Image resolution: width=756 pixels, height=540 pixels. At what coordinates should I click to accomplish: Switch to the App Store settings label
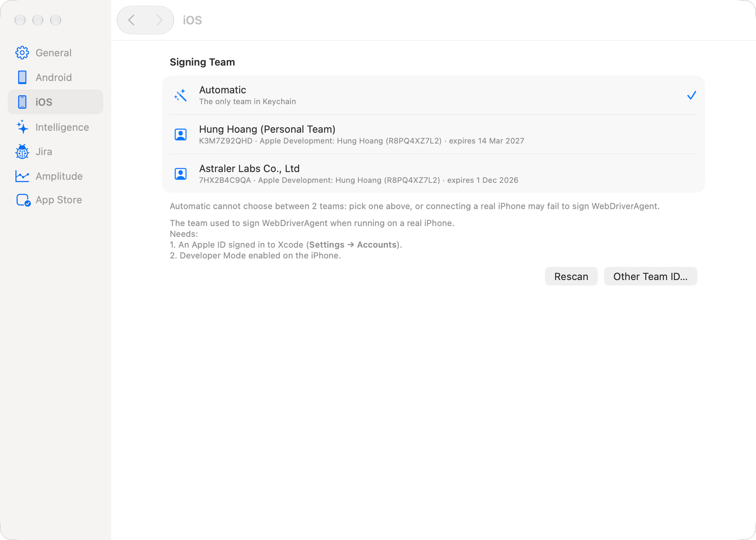pyautogui.click(x=59, y=200)
